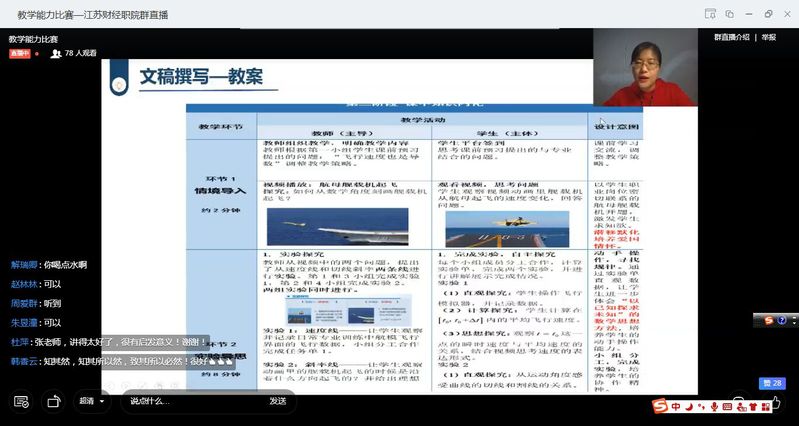799x426 pixels.
Task: Toggle Sogou 中 Chinese/English input mode
Action: click(677, 407)
